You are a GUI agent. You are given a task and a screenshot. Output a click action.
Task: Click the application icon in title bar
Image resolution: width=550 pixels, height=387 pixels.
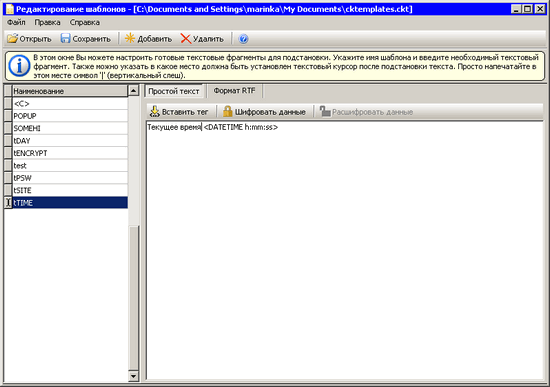pos(9,9)
